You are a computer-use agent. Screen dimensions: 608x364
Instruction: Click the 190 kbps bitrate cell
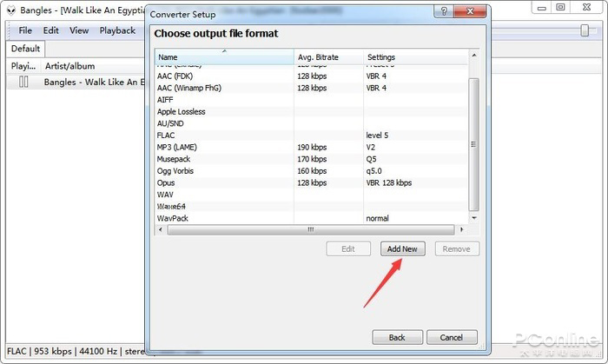click(x=312, y=148)
